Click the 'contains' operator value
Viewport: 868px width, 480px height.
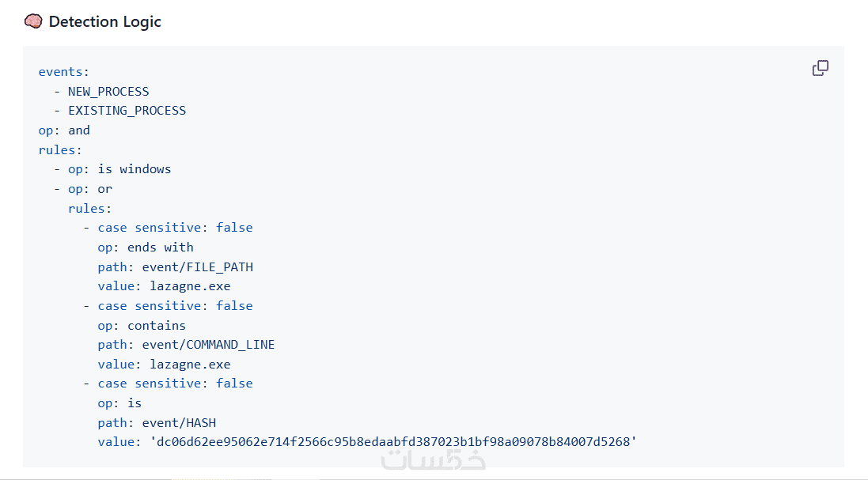point(157,325)
